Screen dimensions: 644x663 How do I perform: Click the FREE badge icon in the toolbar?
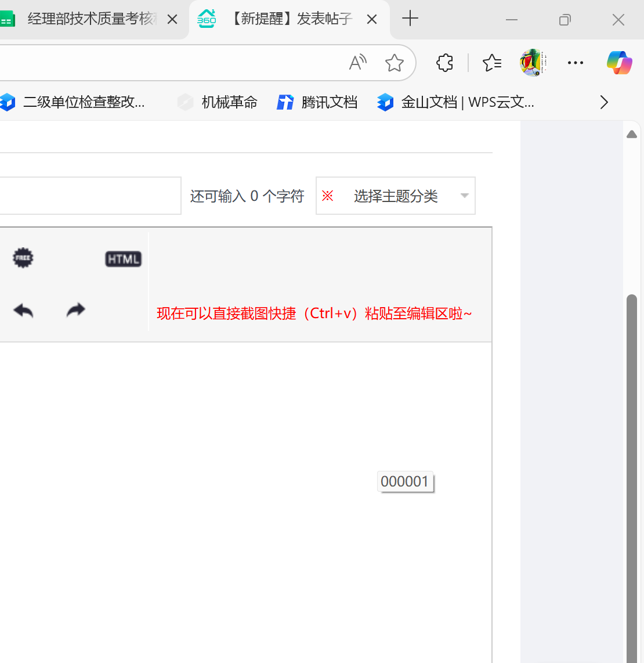(23, 257)
